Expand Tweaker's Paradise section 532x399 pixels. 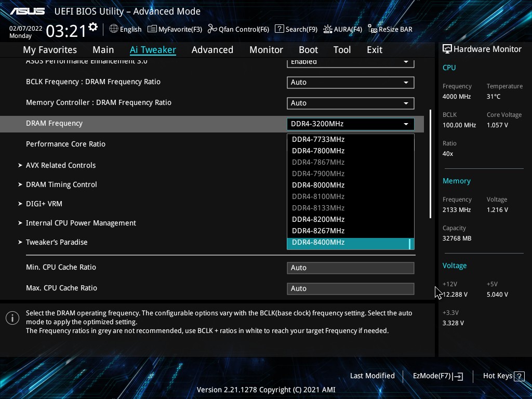57,242
